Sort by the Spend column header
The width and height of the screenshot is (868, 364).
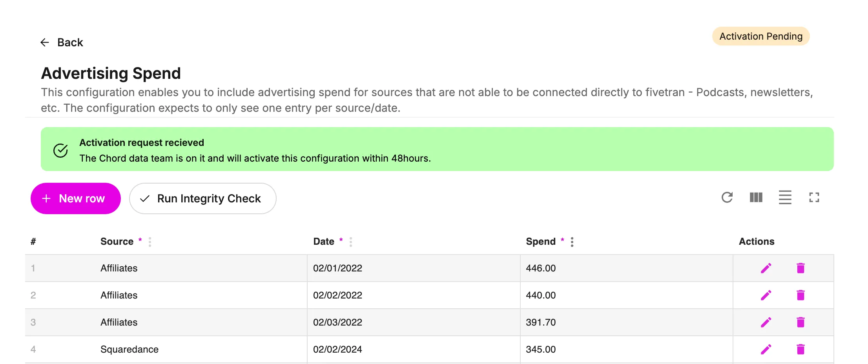click(x=541, y=242)
